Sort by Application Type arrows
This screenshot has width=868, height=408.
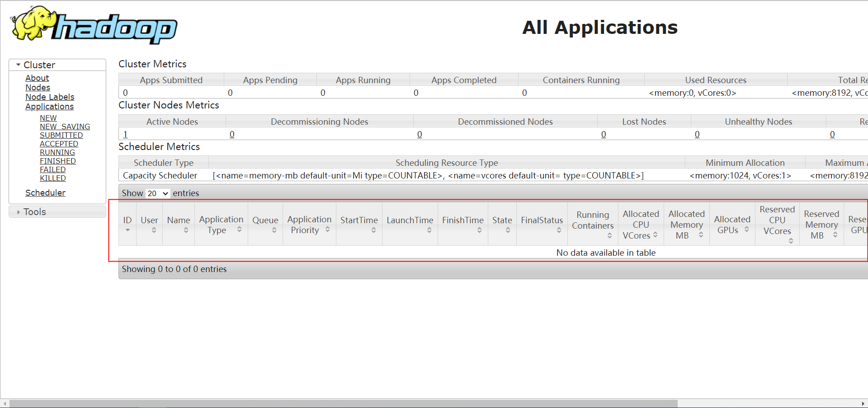tap(239, 229)
